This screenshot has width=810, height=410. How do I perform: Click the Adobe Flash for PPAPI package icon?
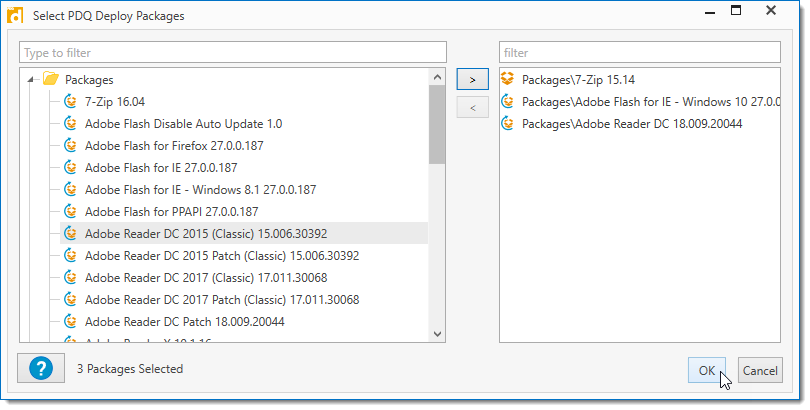tap(71, 211)
